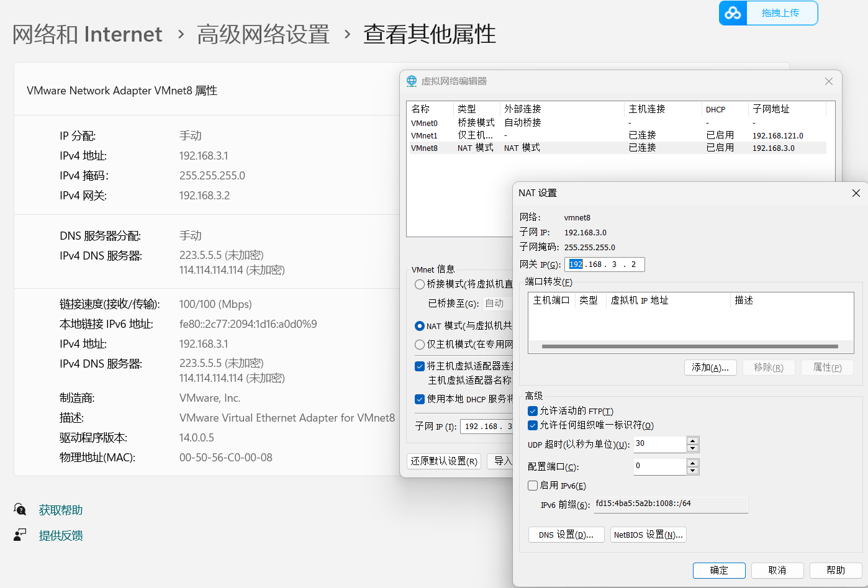Click the 驱动程序版本 value 14.0.0.5

197,438
